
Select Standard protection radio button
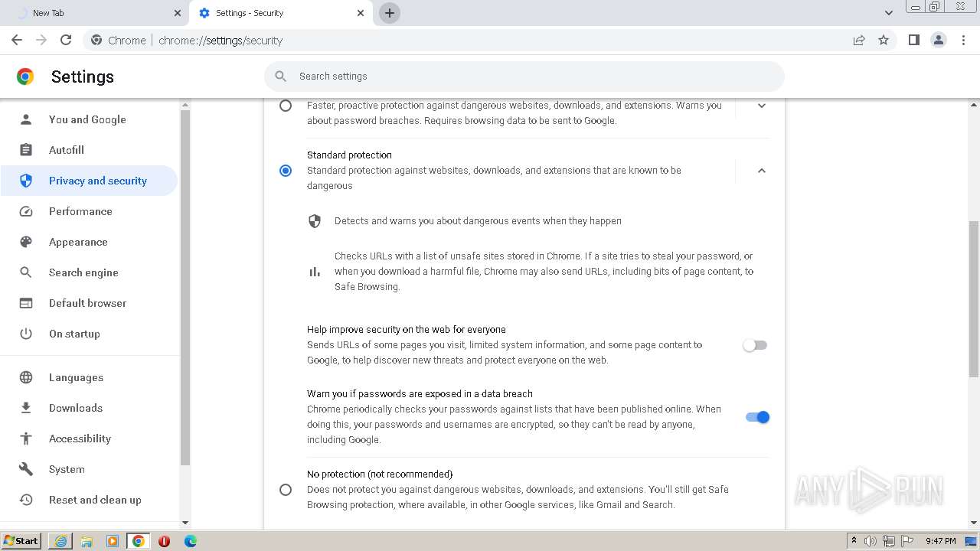click(286, 170)
